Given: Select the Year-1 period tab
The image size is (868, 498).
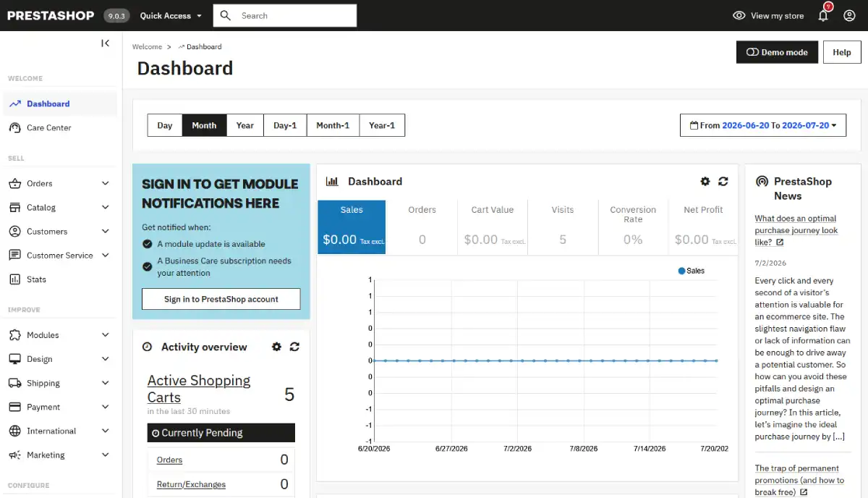Looking at the screenshot, I should click(382, 125).
